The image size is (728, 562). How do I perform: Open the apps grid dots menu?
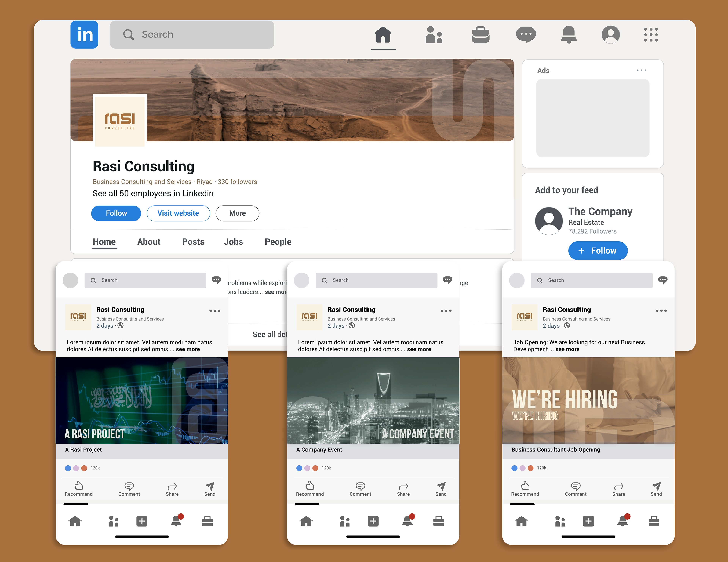(x=651, y=35)
